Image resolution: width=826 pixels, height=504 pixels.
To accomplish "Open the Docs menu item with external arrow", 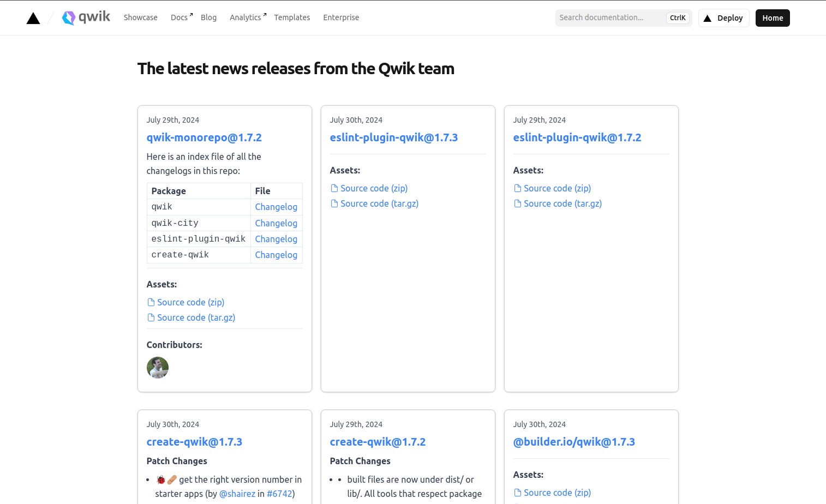I will coord(179,17).
